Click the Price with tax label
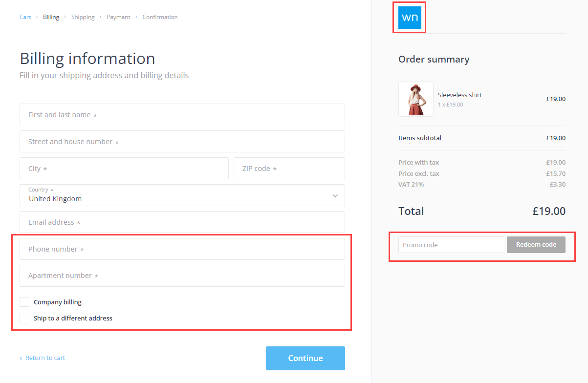The image size is (588, 383). click(419, 162)
